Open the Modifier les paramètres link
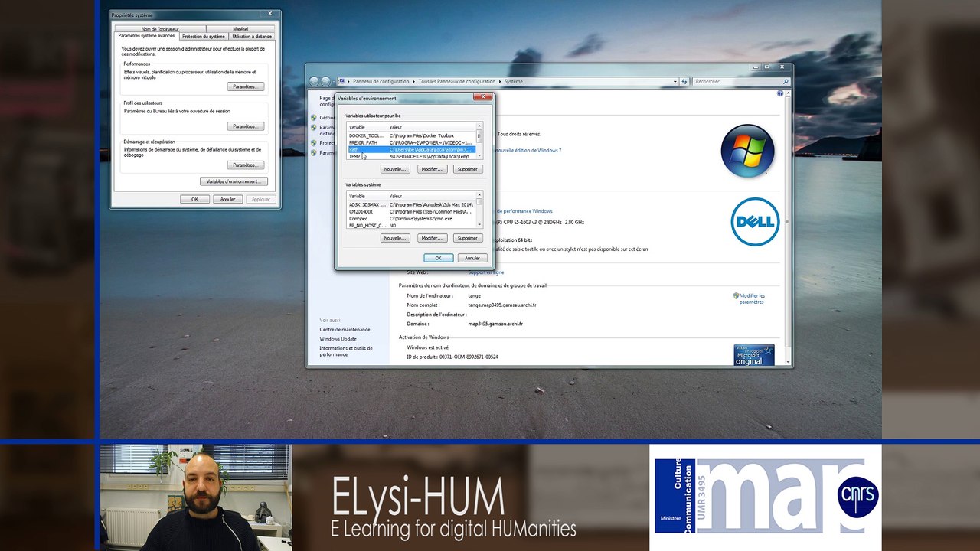Screen dimensions: 980x551 [x=752, y=298]
